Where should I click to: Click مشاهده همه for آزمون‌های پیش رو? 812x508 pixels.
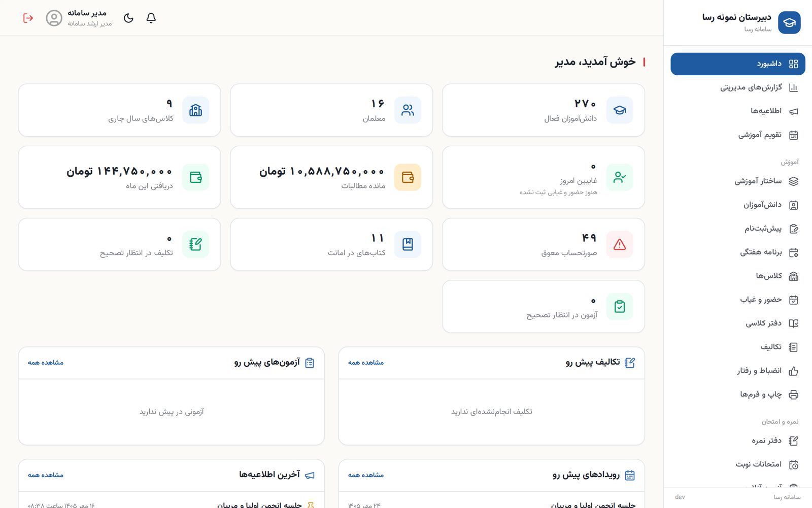point(46,363)
